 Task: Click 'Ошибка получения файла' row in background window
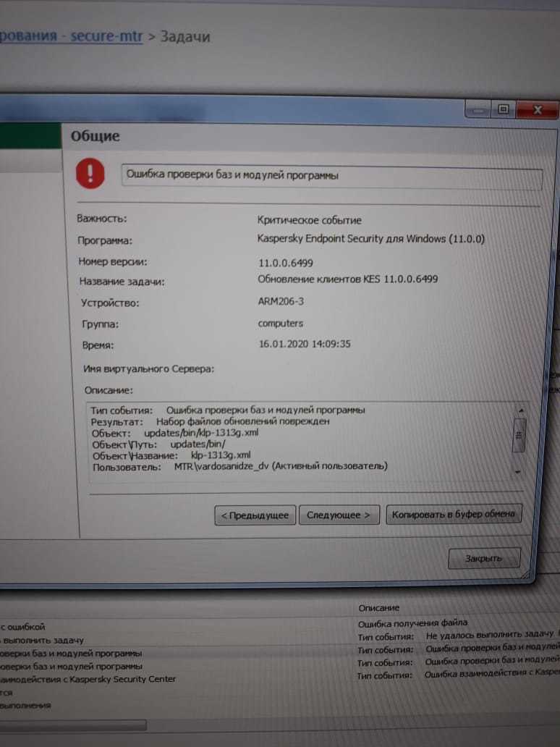point(412,622)
